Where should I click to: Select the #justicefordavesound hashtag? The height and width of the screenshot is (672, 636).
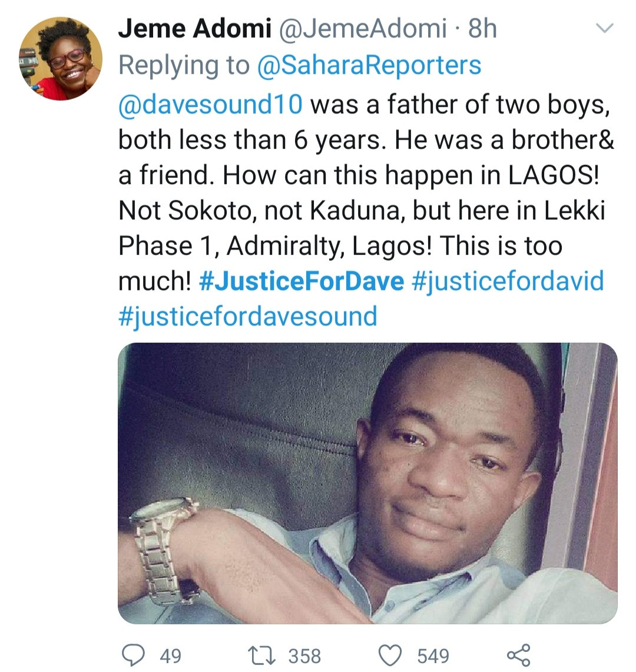point(247,316)
